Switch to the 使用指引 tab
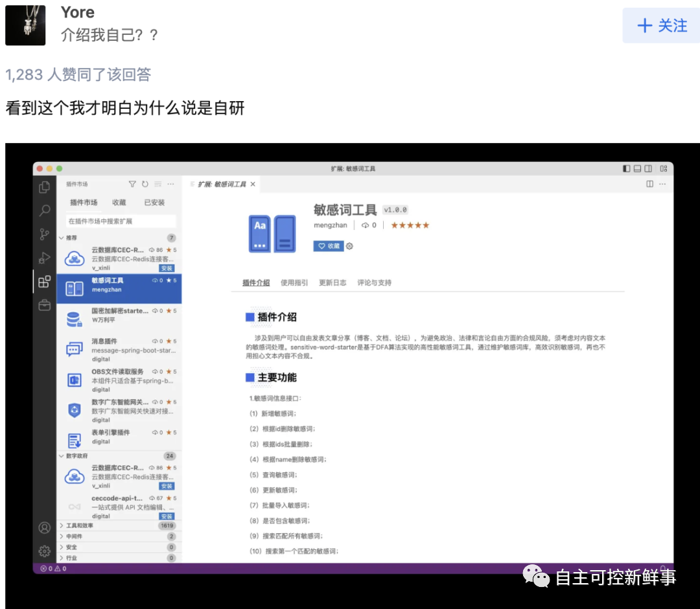The image size is (700, 609). click(294, 282)
